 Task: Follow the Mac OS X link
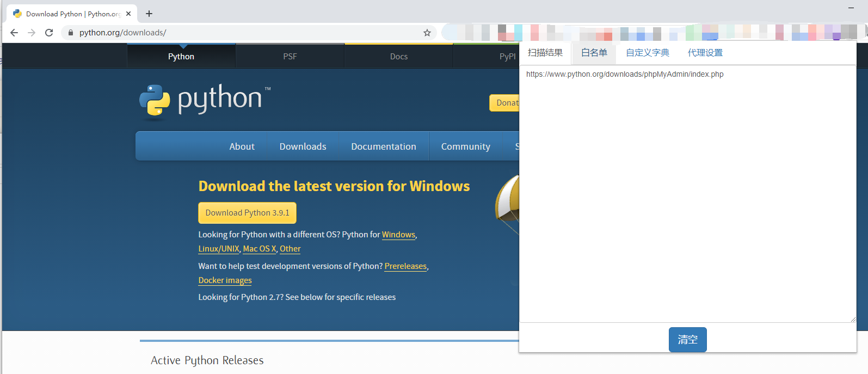coord(260,249)
